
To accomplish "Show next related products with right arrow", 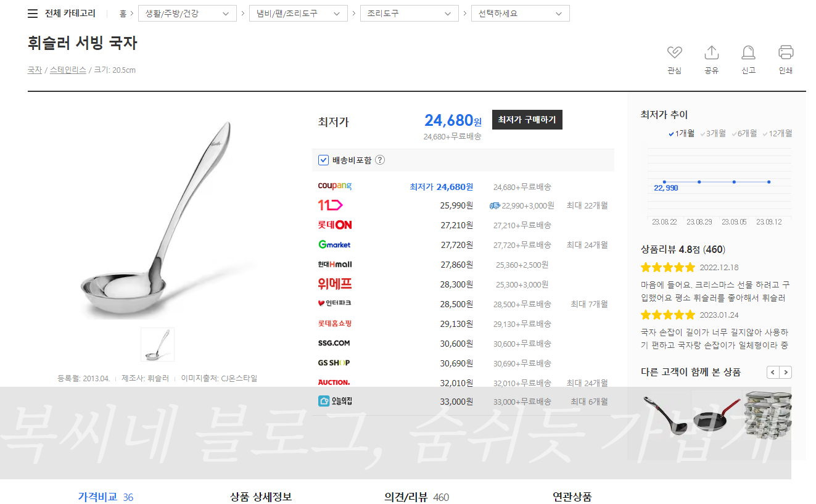I will coord(786,372).
